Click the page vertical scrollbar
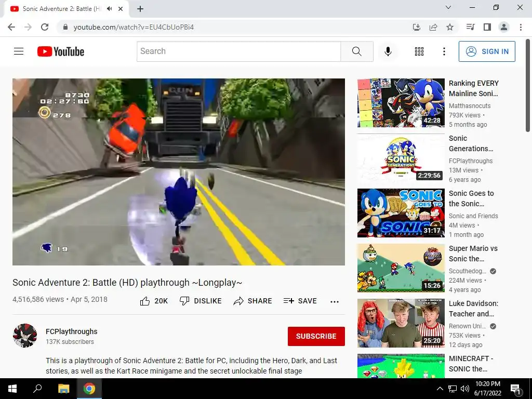This screenshot has height=399, width=532. [528, 85]
